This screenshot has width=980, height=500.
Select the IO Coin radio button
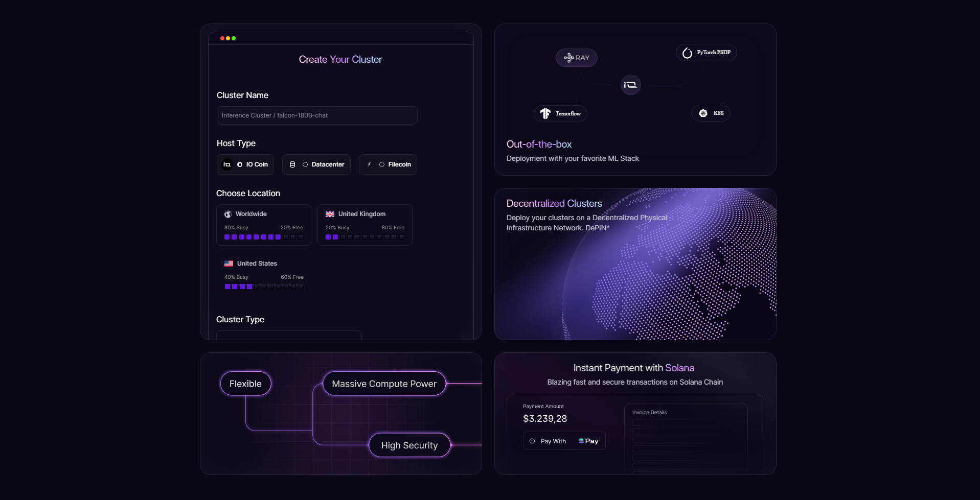pyautogui.click(x=240, y=164)
